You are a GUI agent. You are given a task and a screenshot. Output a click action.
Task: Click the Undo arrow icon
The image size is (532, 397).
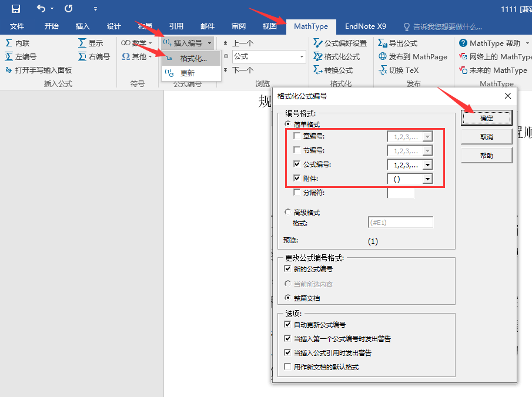coord(41,8)
